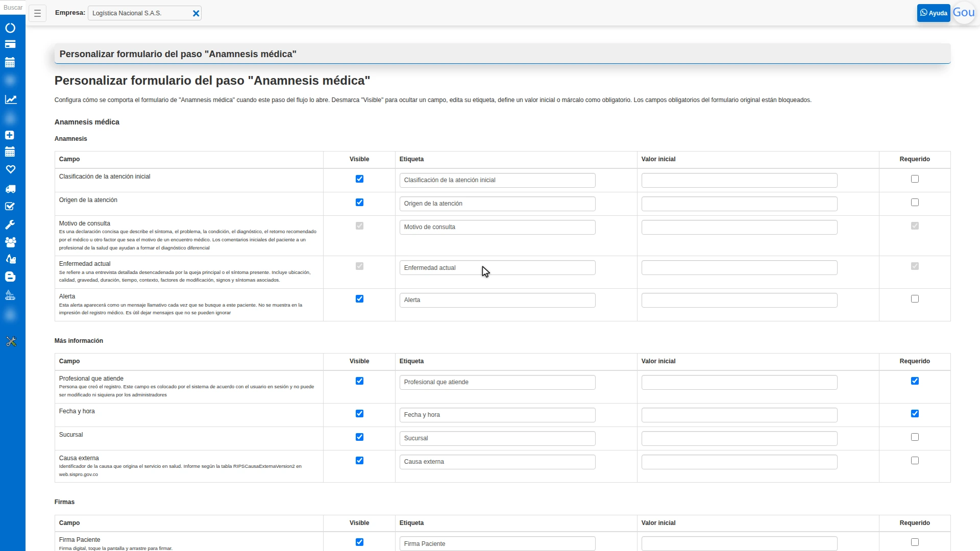Edit the Alerta label field
The image size is (980, 551).
[497, 300]
